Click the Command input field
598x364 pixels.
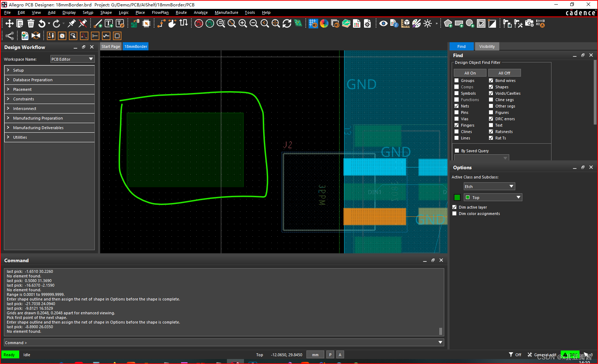tap(224, 343)
